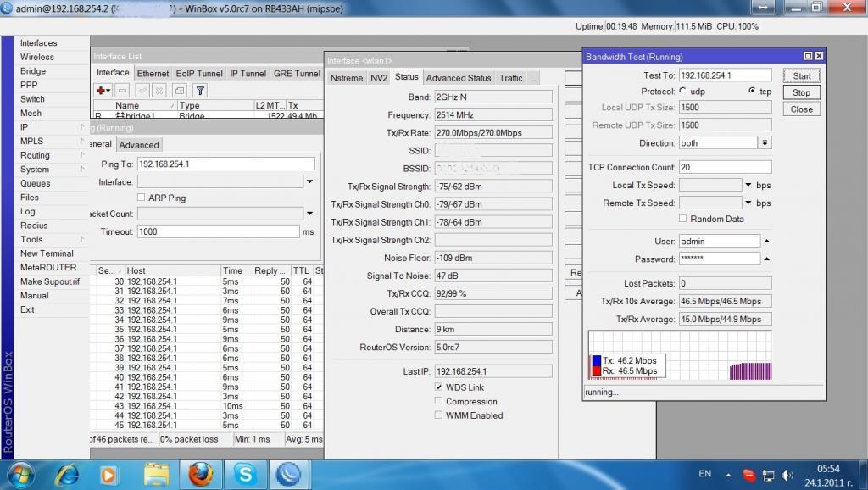Screen dimensions: 868x490
Task: Enable the Random Data checkbox
Action: pos(684,219)
